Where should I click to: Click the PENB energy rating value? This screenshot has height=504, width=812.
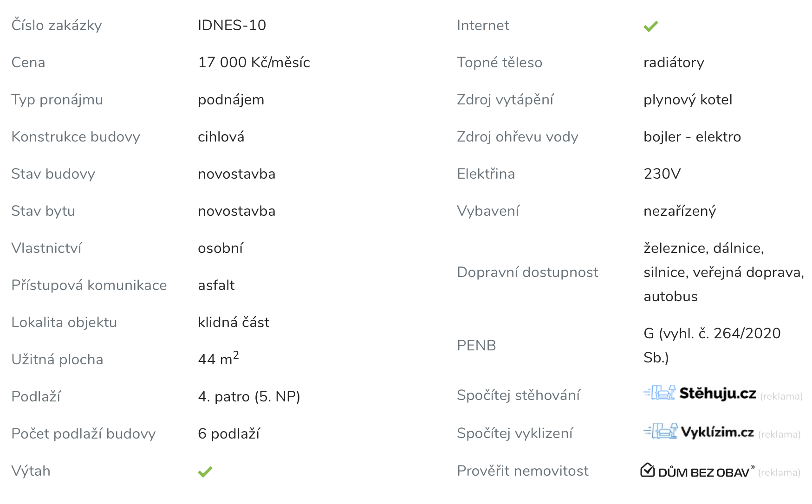pos(712,345)
